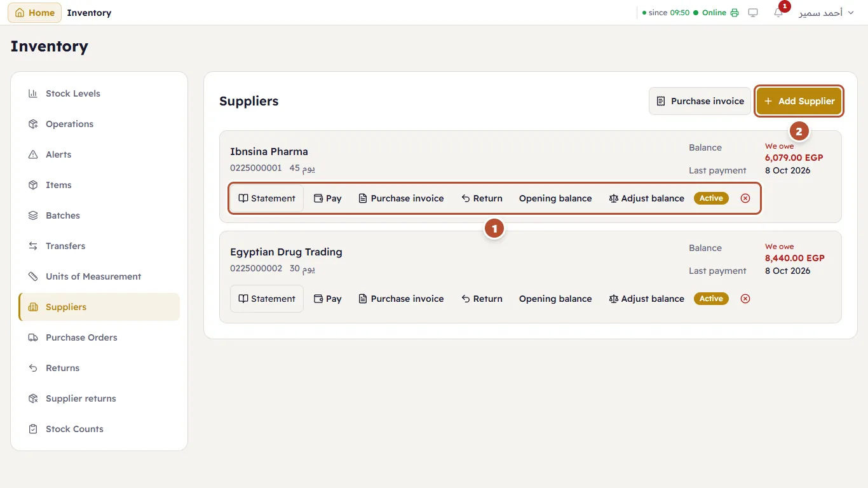Expand the أحمد سمير user menu
The width and height of the screenshot is (868, 488).
pyautogui.click(x=826, y=13)
